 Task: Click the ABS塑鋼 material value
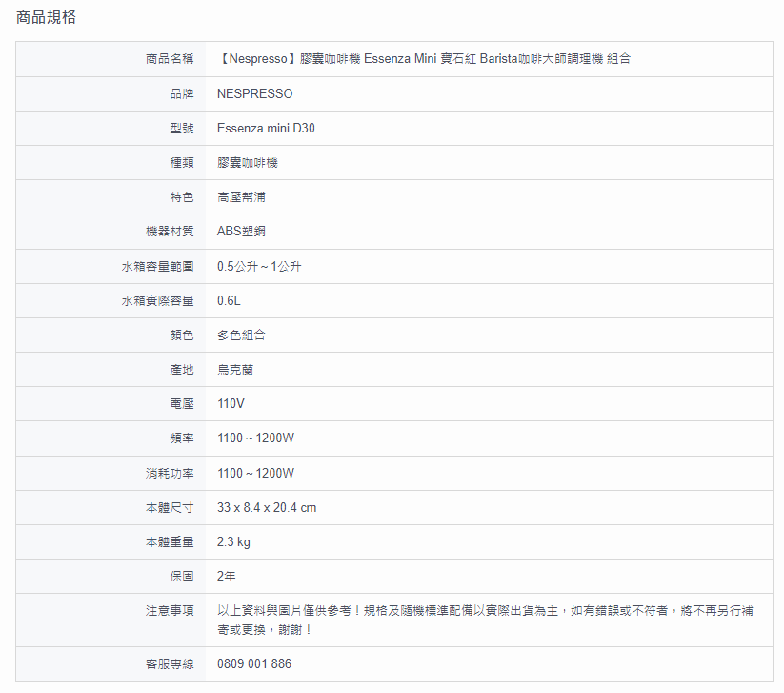[242, 232]
